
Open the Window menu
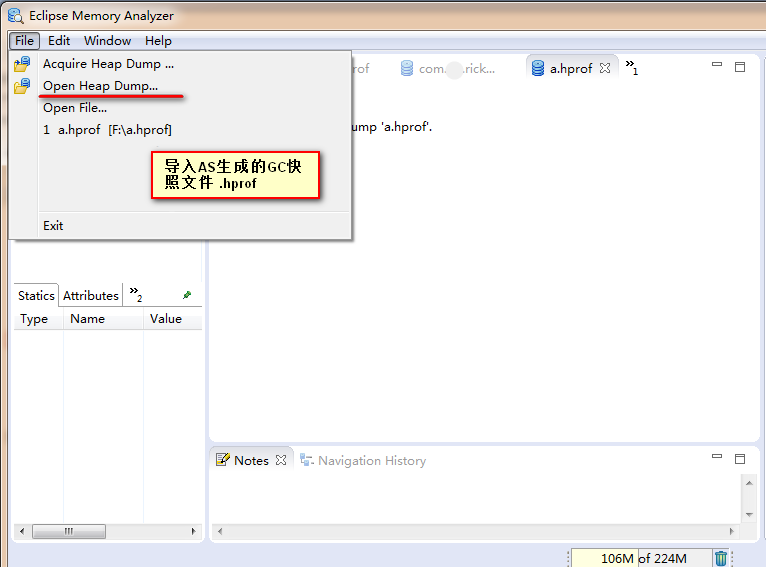pyautogui.click(x=107, y=41)
